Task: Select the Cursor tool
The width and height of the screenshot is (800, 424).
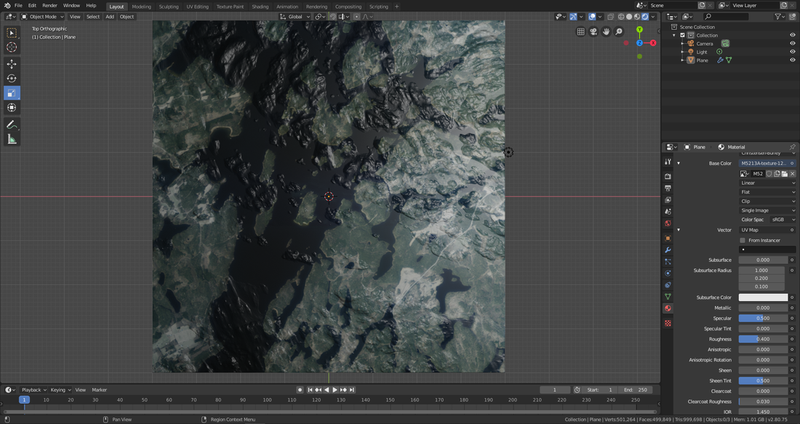Action: point(11,47)
